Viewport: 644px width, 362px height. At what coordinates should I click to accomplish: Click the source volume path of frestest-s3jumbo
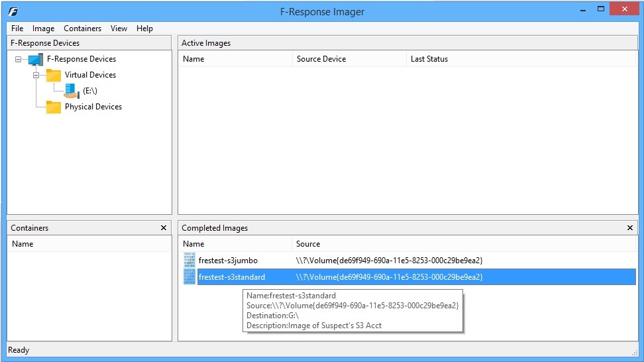click(389, 261)
